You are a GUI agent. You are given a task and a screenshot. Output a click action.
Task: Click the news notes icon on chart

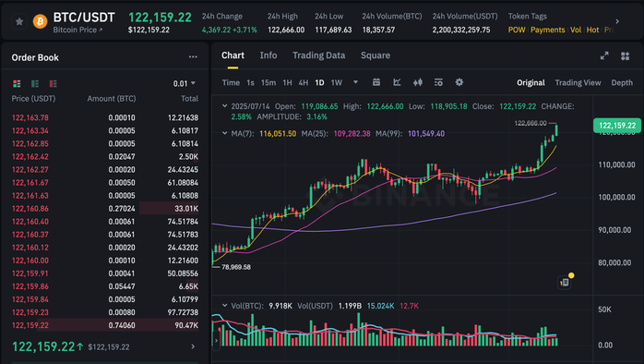[x=566, y=282]
